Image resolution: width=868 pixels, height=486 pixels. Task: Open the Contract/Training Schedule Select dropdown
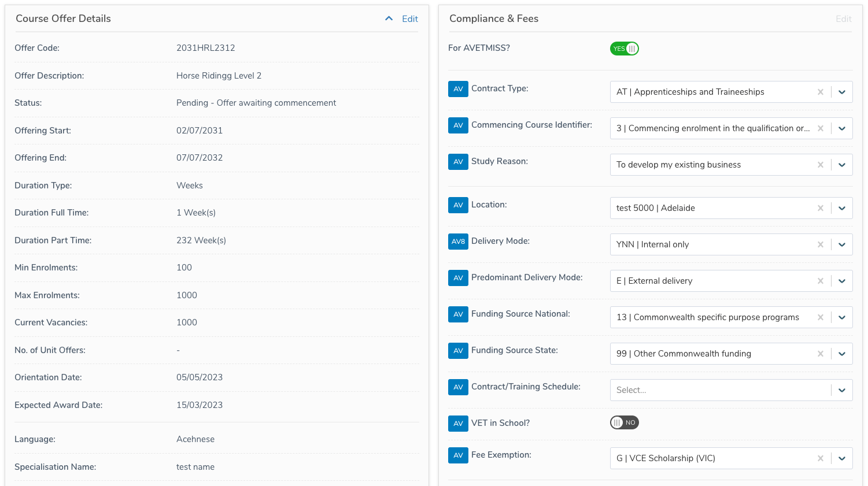coord(731,390)
